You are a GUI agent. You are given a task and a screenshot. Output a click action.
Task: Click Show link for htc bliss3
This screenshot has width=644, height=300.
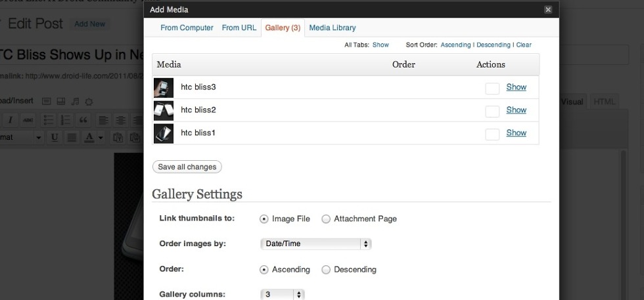(x=516, y=87)
